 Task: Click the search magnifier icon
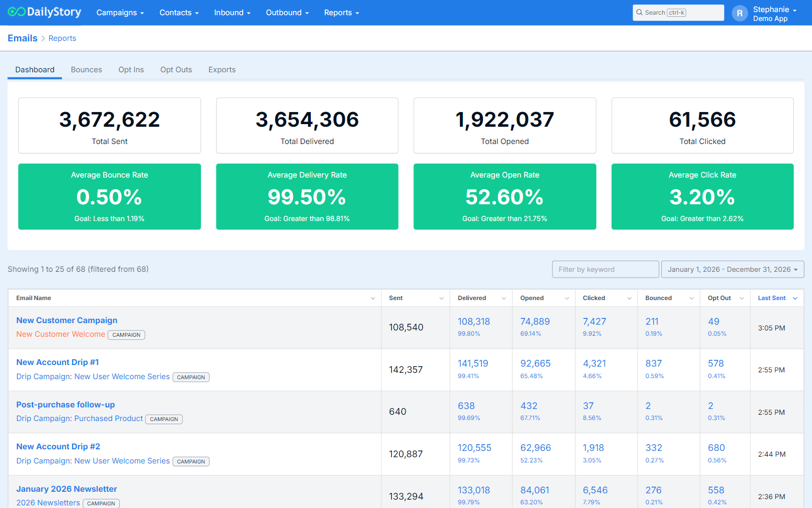tap(639, 13)
